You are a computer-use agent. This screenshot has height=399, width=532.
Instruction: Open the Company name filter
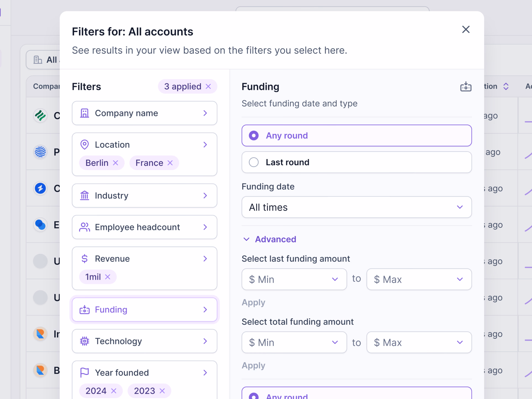pyautogui.click(x=145, y=113)
